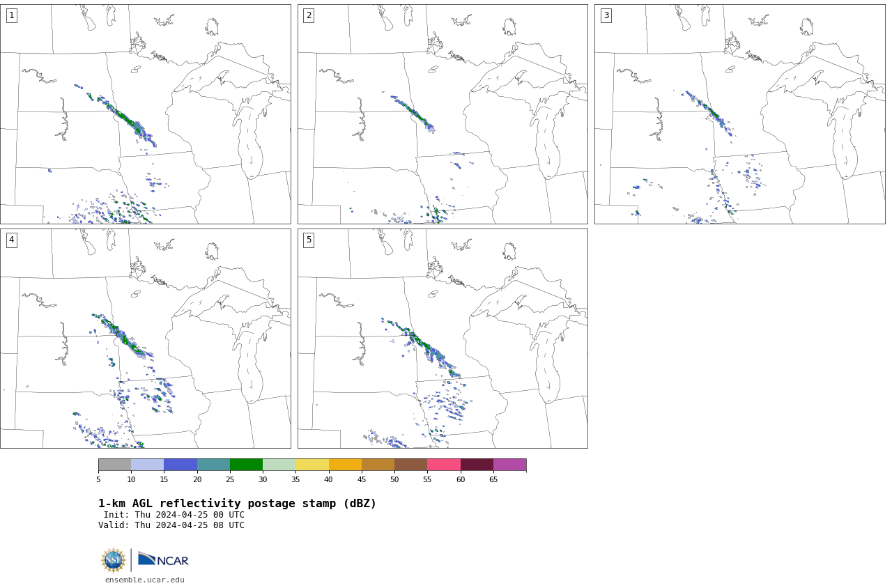
Task: Open ensemble member 4 map thumbnail
Action: (x=145, y=339)
